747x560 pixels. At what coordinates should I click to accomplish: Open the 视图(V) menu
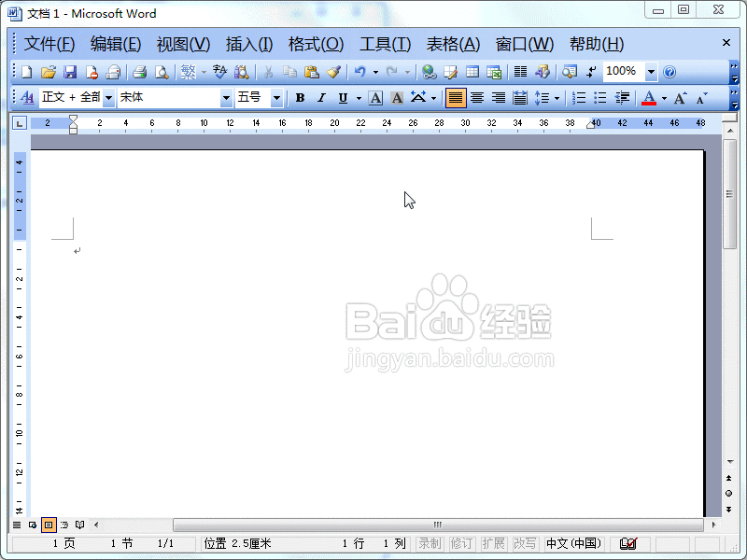pyautogui.click(x=183, y=44)
